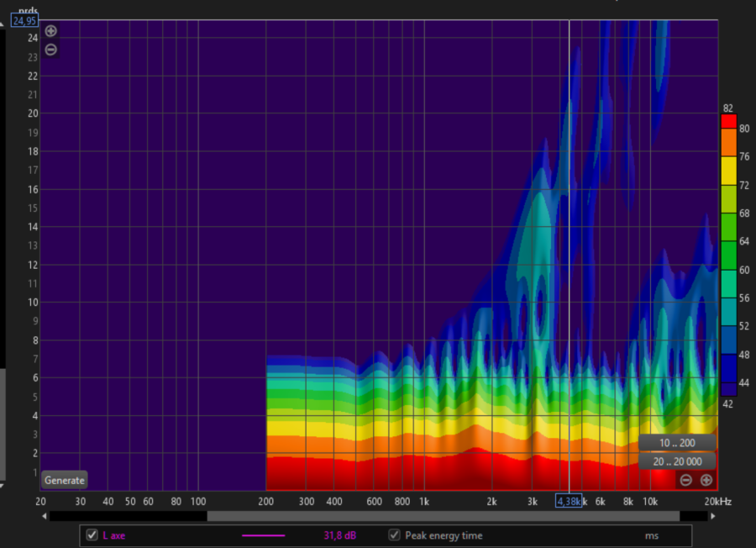Screen dimensions: 756x548
Task: Click the plus zoom icon near the frequency axis
Action: (706, 480)
